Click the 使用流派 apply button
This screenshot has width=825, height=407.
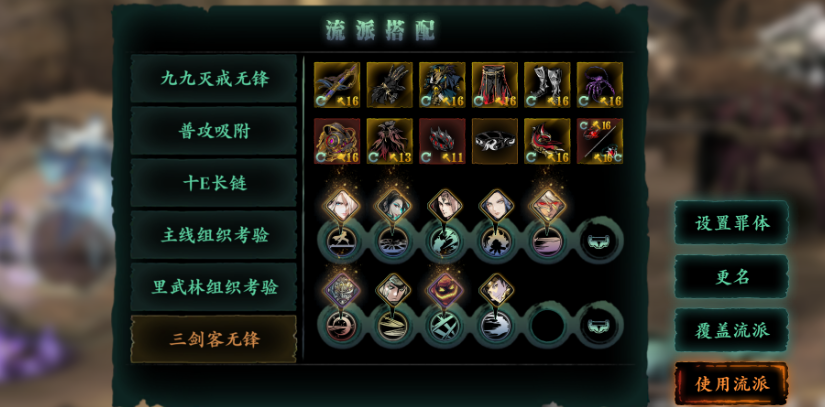(x=732, y=383)
